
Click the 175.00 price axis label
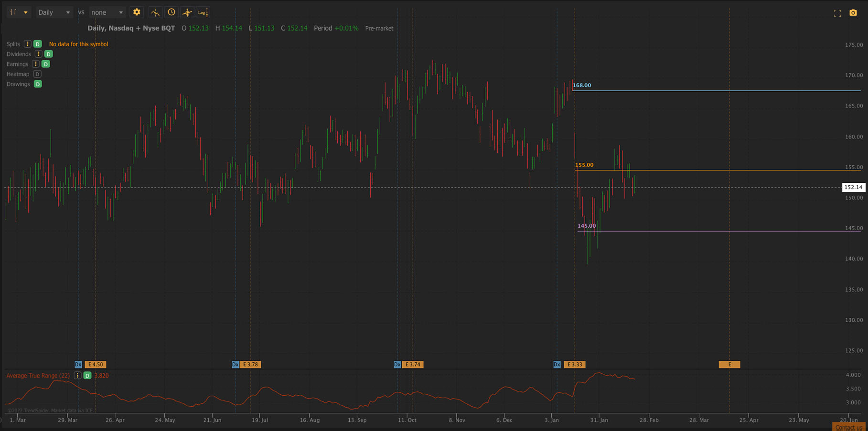pyautogui.click(x=854, y=45)
